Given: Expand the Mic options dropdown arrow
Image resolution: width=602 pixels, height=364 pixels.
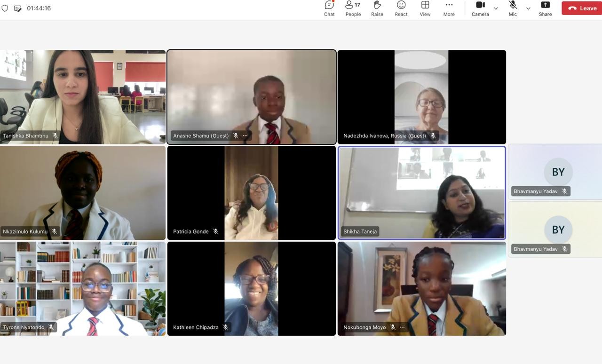Looking at the screenshot, I should [x=528, y=8].
